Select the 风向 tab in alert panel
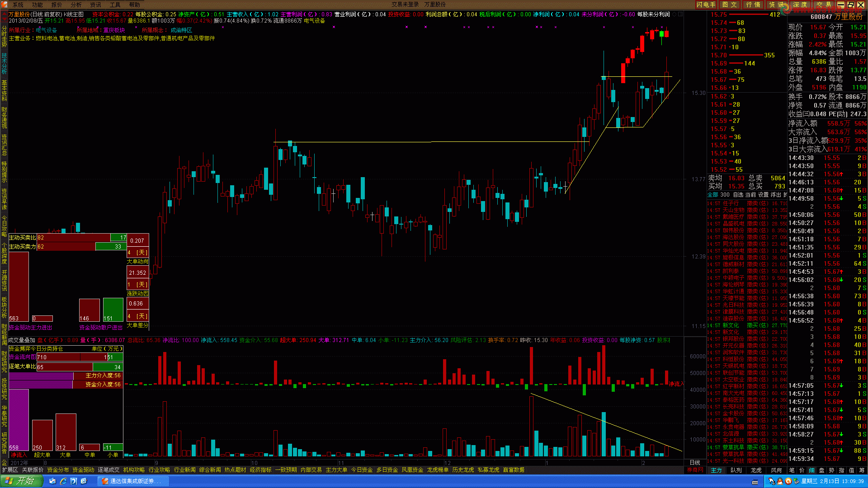868x488 pixels. 776,470
